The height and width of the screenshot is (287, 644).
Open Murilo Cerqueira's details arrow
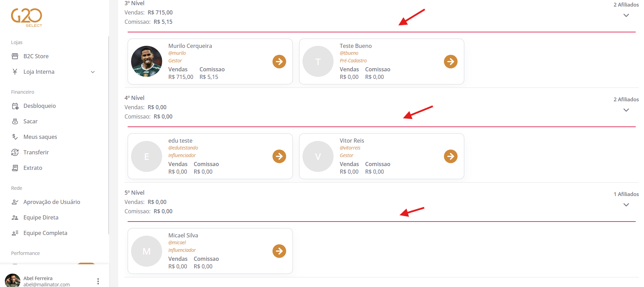[279, 62]
